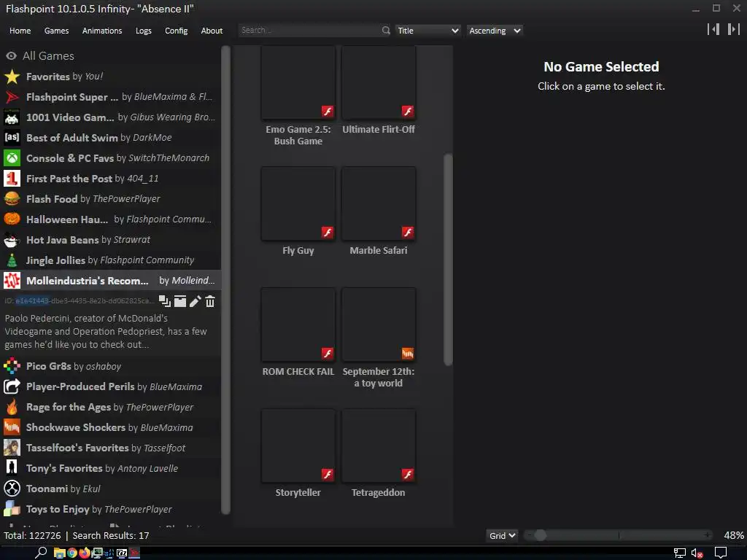Select the Flash Food playlist title
This screenshot has width=747, height=560.
pos(52,199)
